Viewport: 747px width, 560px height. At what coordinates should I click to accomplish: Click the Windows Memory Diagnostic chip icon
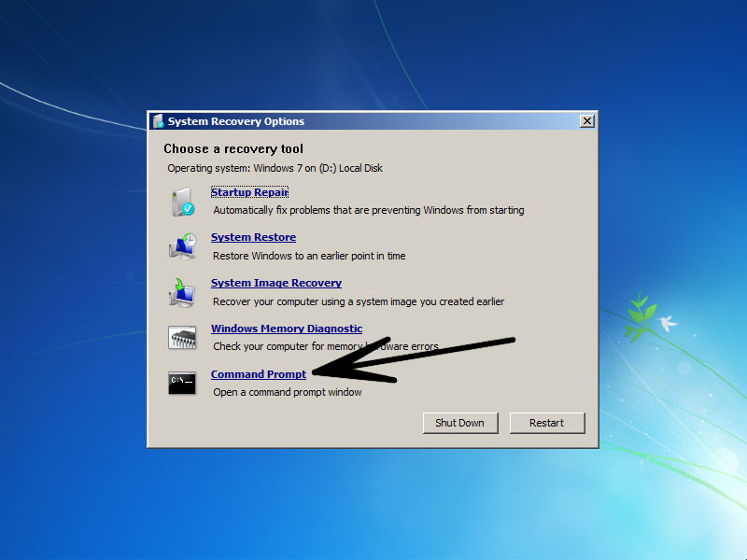pyautogui.click(x=182, y=338)
